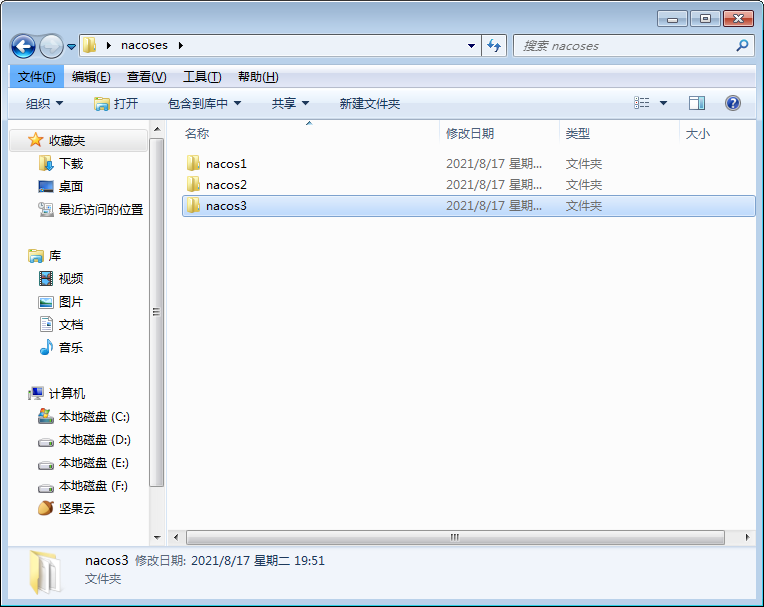
Task: Click the Back navigation arrow button
Action: click(23, 46)
